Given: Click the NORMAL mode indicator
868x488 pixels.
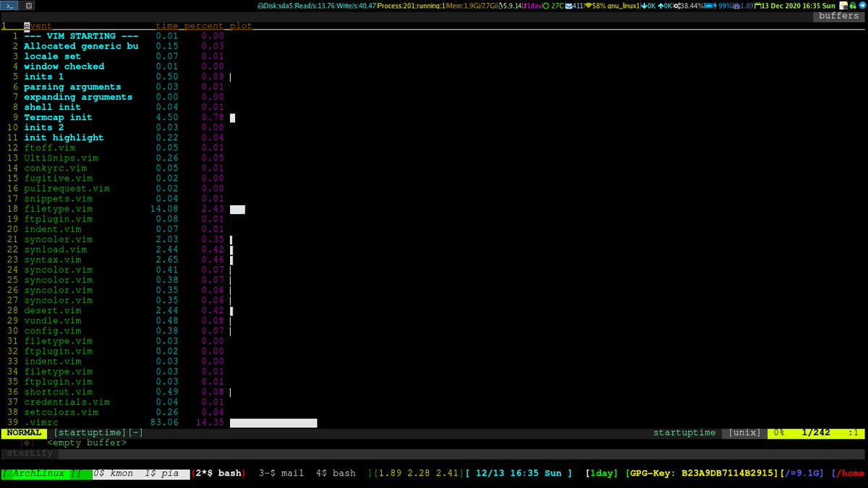Looking at the screenshot, I should pos(22,432).
